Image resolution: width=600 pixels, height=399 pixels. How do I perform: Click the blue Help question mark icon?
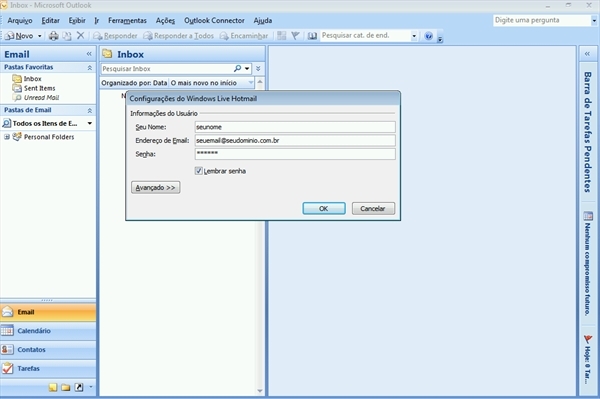click(x=429, y=36)
